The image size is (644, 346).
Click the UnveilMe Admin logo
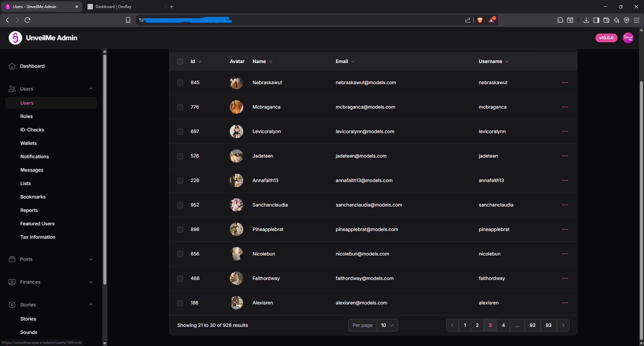15,38
